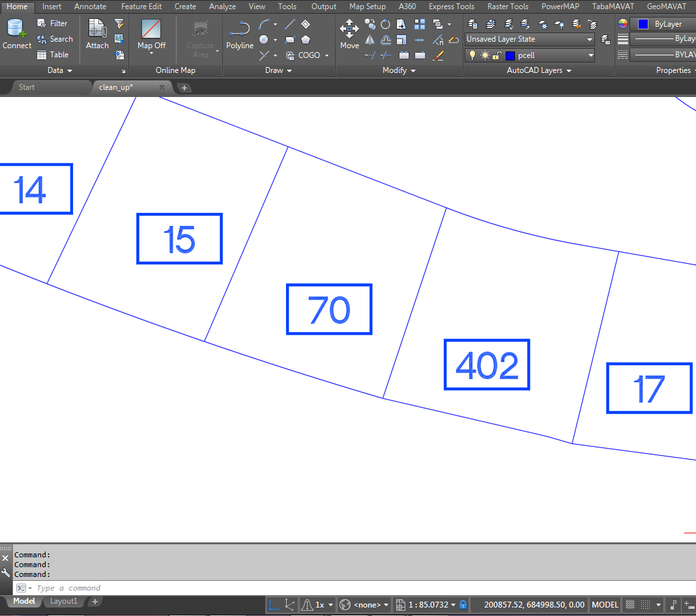
Task: Close the clean_up* drawing tab
Action: (x=162, y=87)
